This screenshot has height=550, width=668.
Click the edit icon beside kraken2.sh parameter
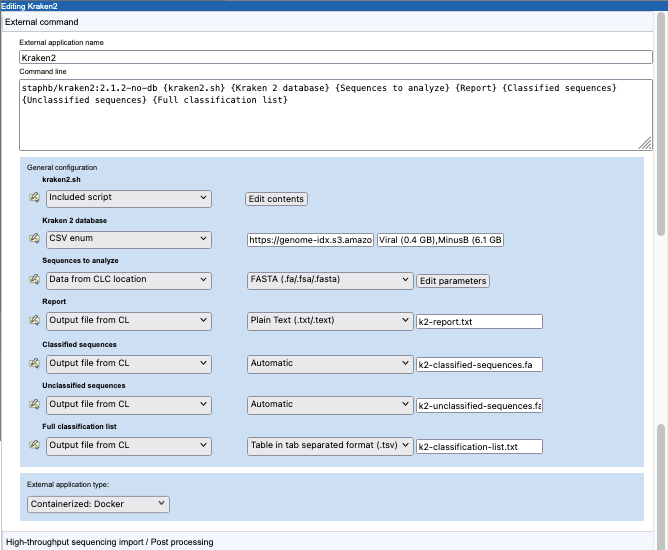click(x=33, y=199)
